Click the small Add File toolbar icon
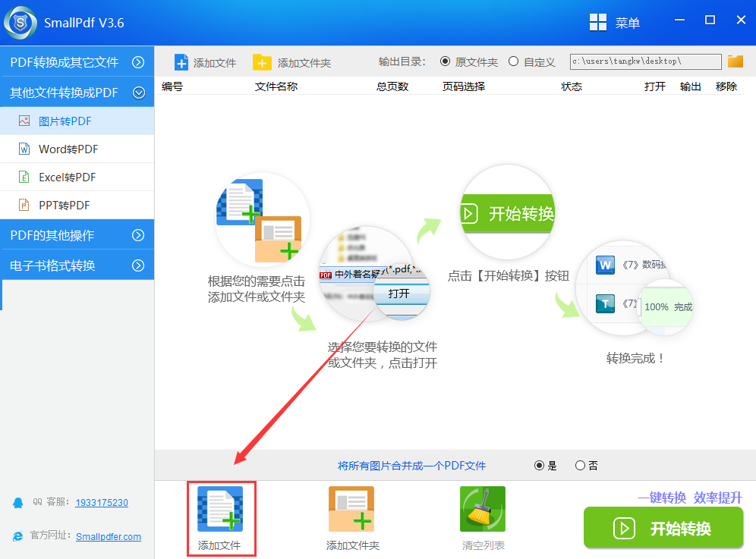756x559 pixels. click(x=181, y=62)
